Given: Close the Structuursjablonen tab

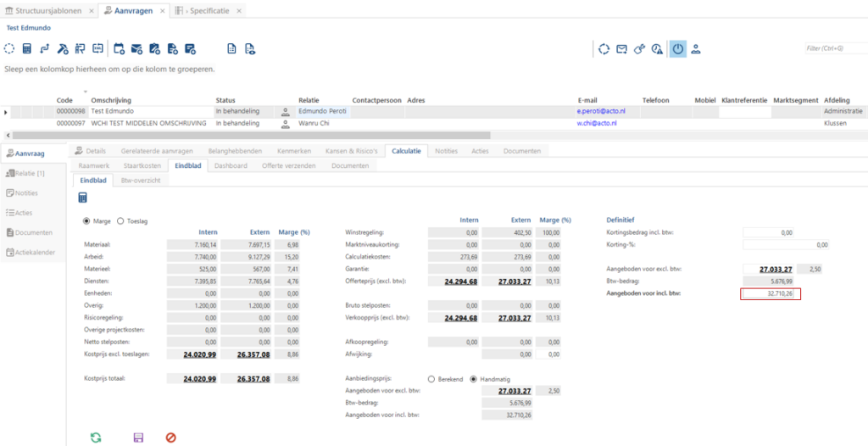Looking at the screenshot, I should [x=92, y=11].
